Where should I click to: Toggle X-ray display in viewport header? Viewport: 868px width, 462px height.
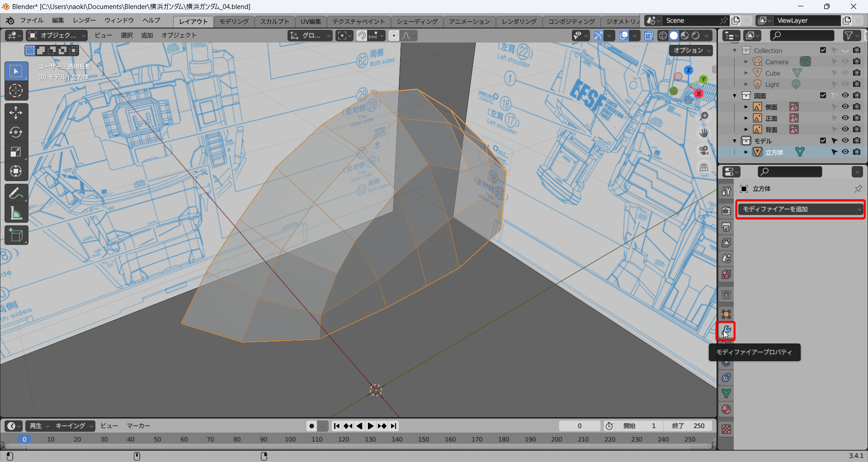[x=649, y=36]
